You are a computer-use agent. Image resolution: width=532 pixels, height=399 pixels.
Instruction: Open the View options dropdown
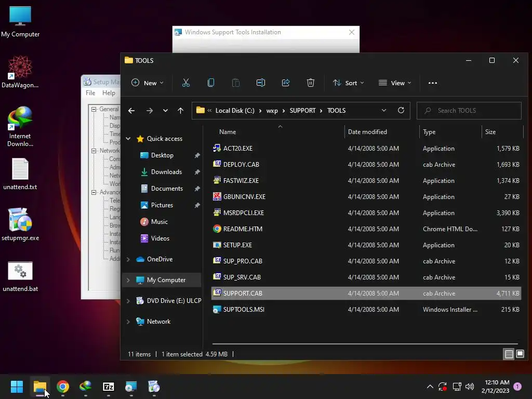[395, 83]
